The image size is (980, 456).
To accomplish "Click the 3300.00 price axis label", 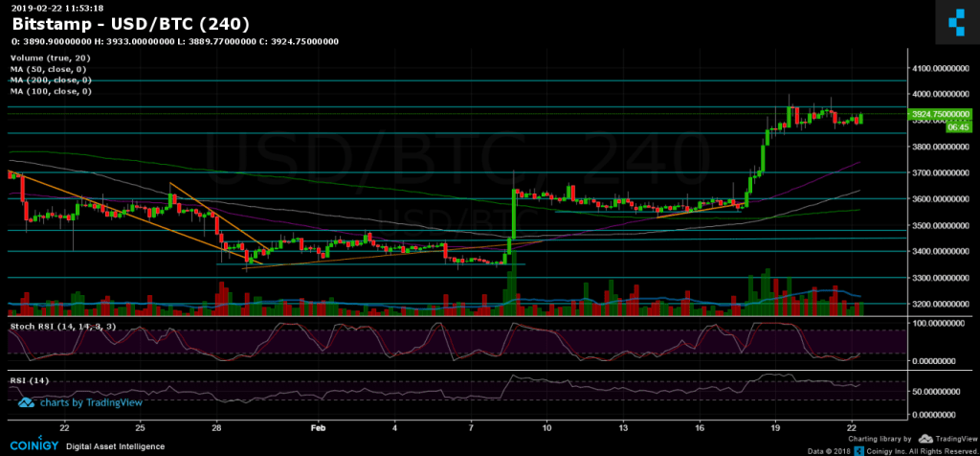I will pyautogui.click(x=941, y=279).
